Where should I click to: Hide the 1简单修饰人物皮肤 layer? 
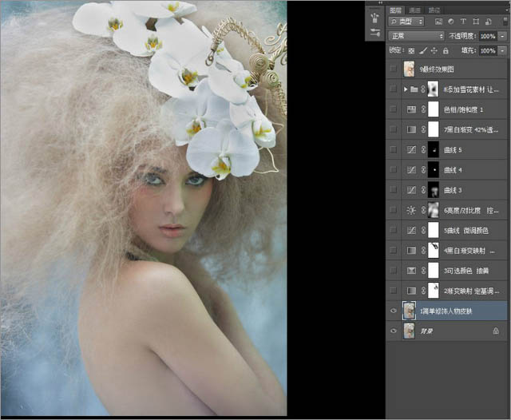(393, 311)
